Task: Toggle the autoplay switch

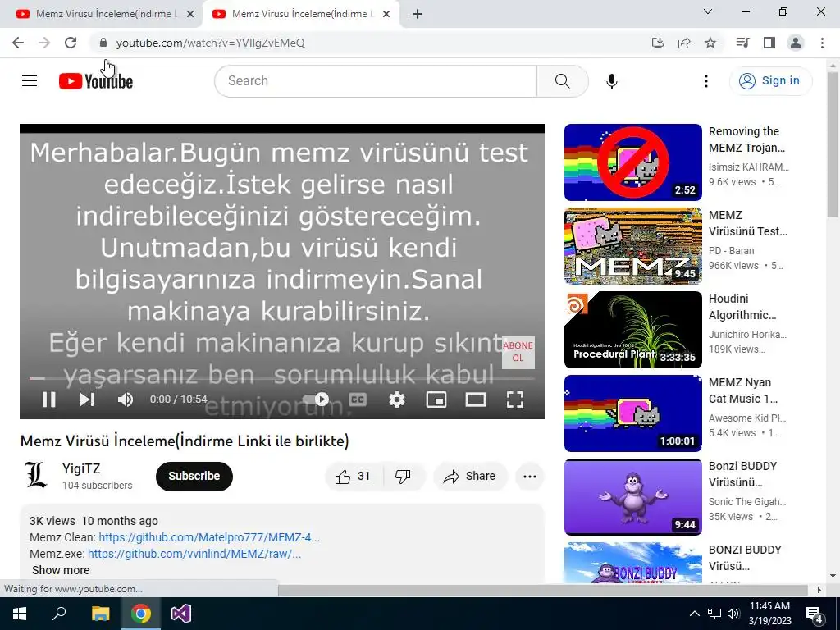Action: 316,399
